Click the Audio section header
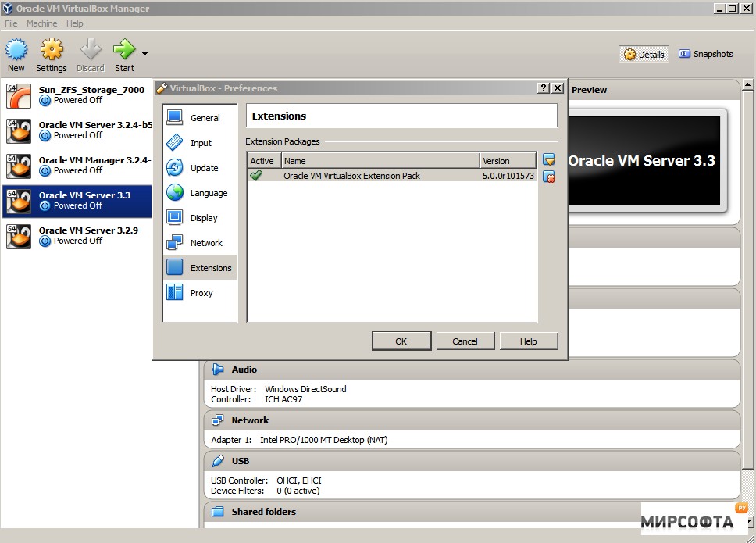756x543 pixels. pyautogui.click(x=472, y=370)
